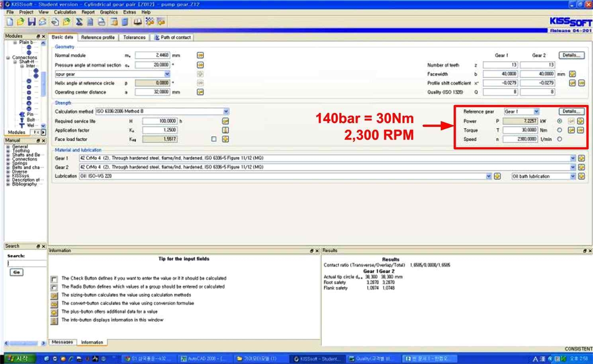Image resolution: width=593 pixels, height=364 pixels.
Task: Click the sizing button beside Normal module
Action: click(x=200, y=55)
